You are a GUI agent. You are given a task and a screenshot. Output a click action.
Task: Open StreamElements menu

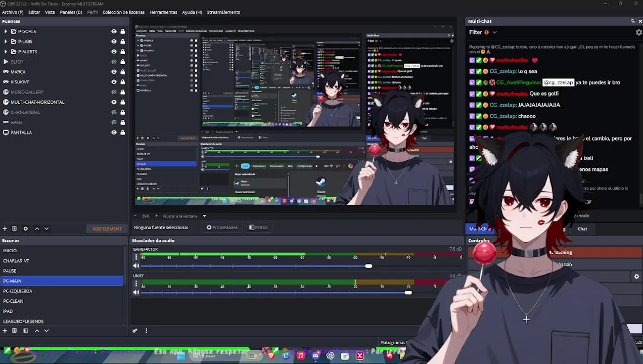(x=223, y=12)
